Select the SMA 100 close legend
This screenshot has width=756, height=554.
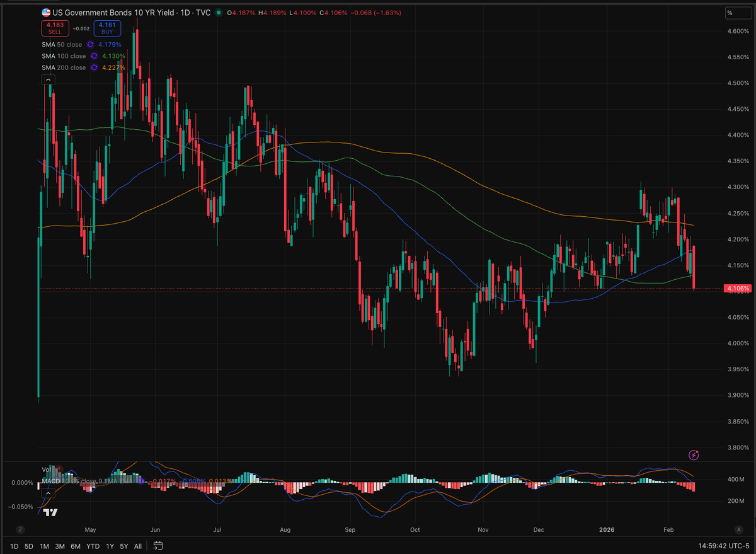(x=64, y=56)
